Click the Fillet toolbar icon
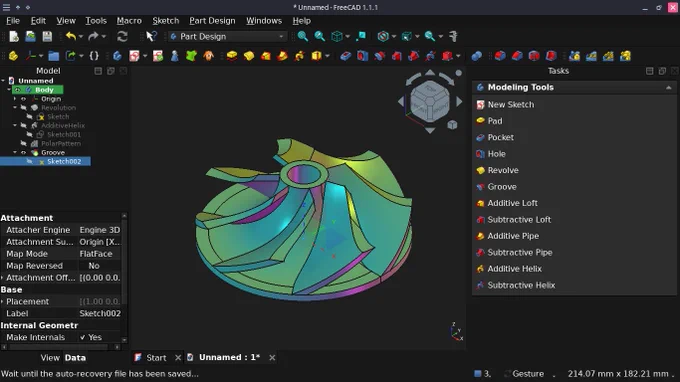This screenshot has width=680, height=382. [500, 56]
